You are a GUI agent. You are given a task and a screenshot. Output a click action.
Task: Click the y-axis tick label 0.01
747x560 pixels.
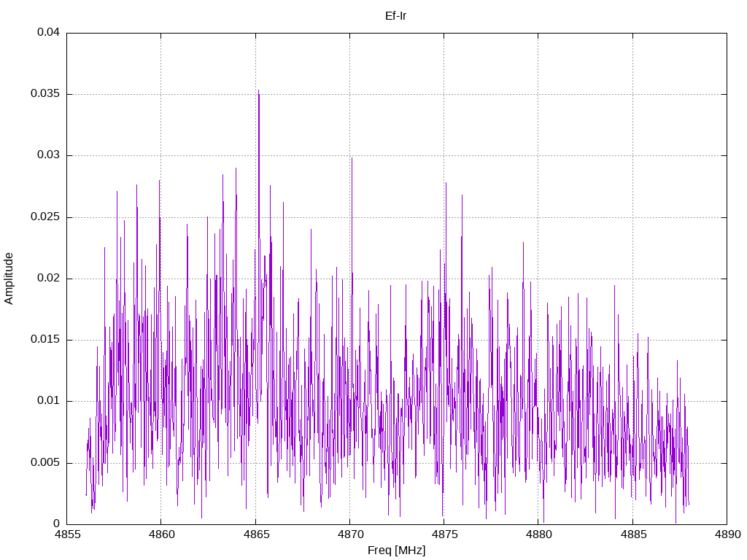point(49,401)
